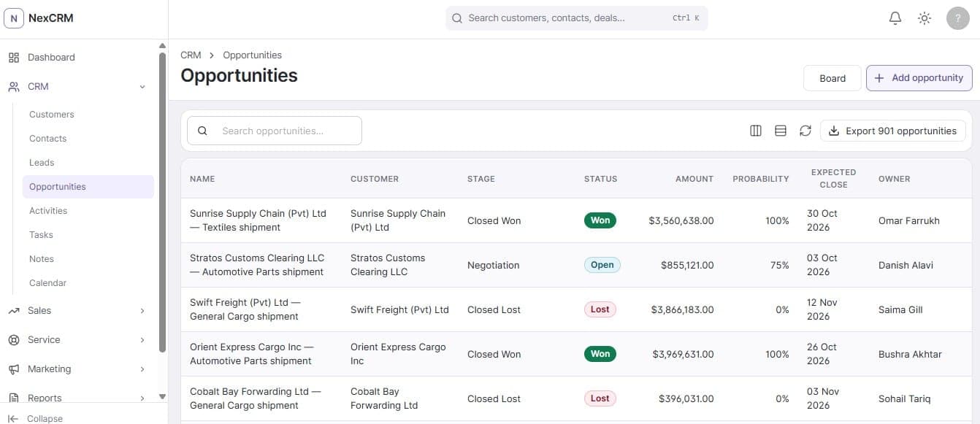Viewport: 980px width, 424px height.
Task: Click the sidebar scroll-down arrow
Action: [162, 397]
